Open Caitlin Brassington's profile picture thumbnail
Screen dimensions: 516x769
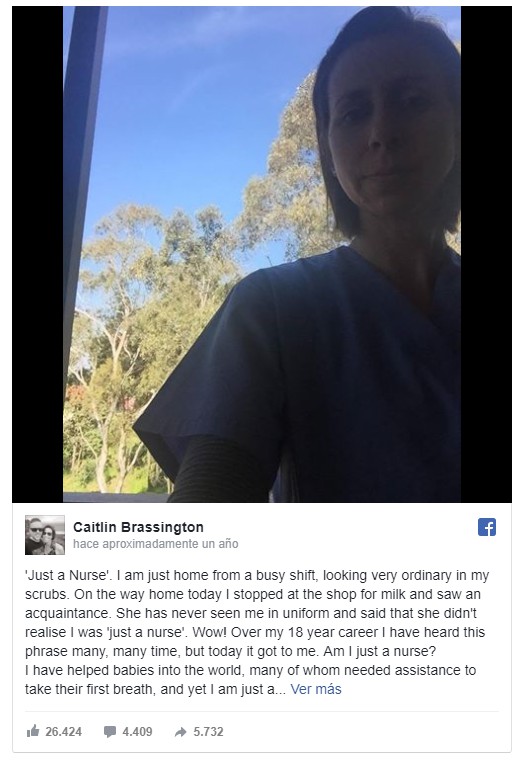pyautogui.click(x=45, y=535)
